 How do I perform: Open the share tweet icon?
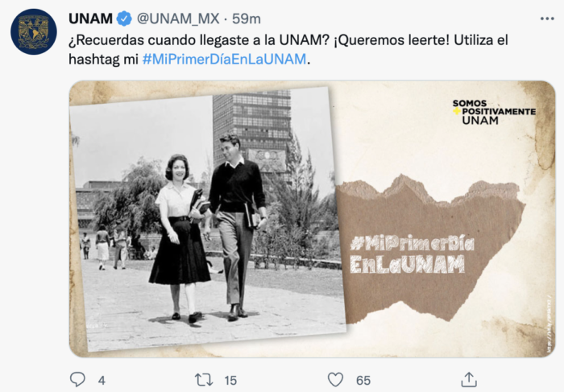tap(470, 380)
